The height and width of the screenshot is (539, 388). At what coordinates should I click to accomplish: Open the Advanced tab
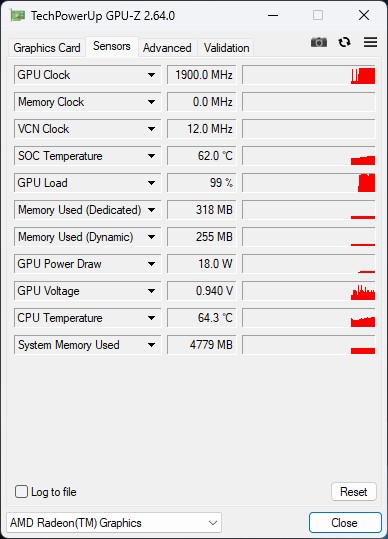click(167, 48)
